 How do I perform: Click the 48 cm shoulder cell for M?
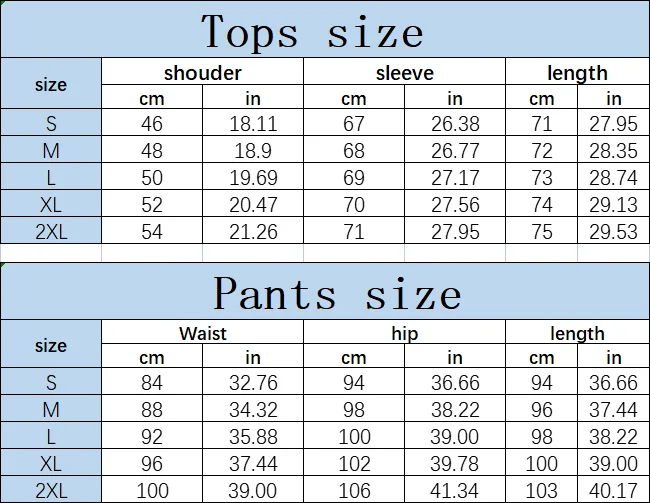pos(151,151)
